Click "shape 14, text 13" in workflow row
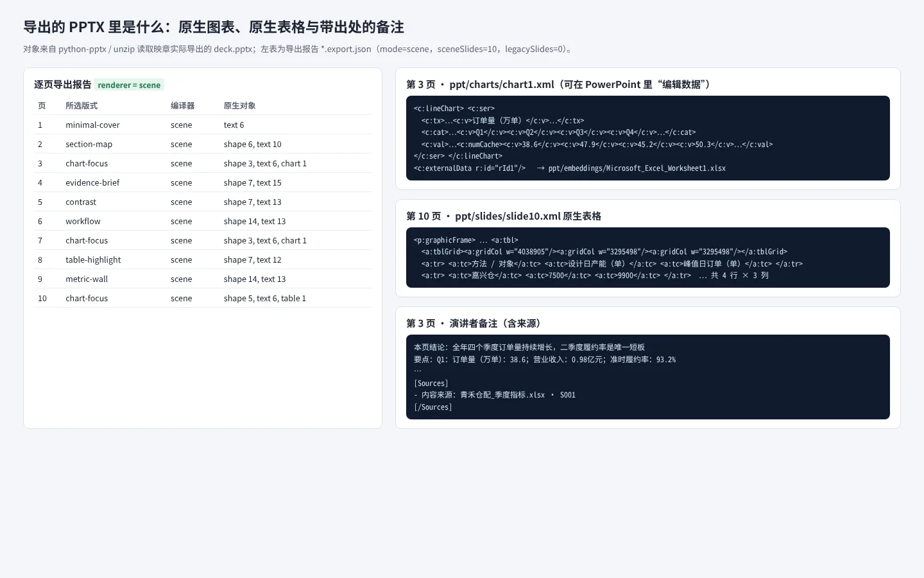Image resolution: width=924 pixels, height=578 pixels. pyautogui.click(x=255, y=221)
